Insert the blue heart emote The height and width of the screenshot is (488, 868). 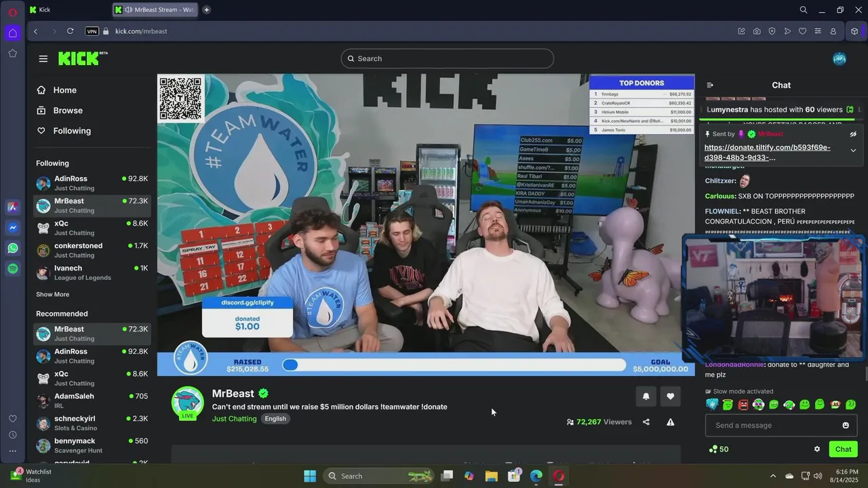pos(712,405)
